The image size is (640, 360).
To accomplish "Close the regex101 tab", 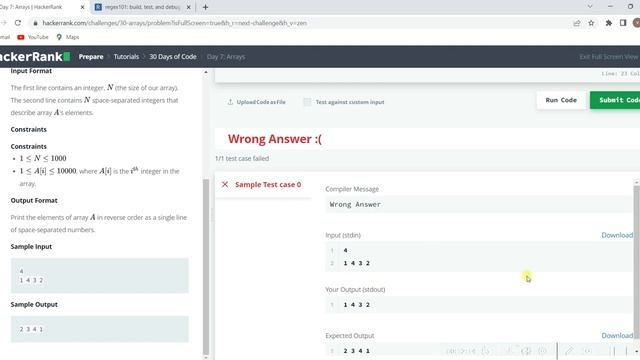I will (189, 7).
